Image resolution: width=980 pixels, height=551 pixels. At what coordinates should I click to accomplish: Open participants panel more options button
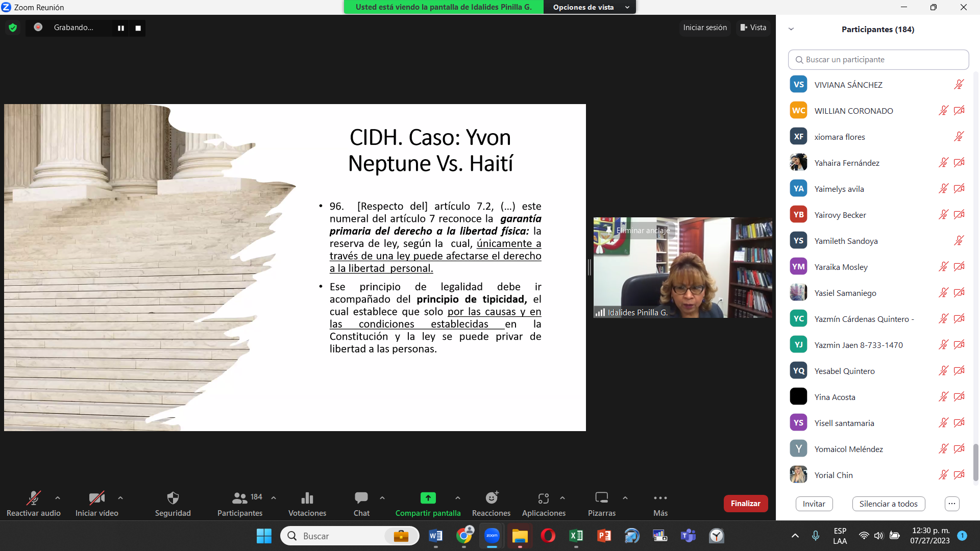click(x=952, y=504)
